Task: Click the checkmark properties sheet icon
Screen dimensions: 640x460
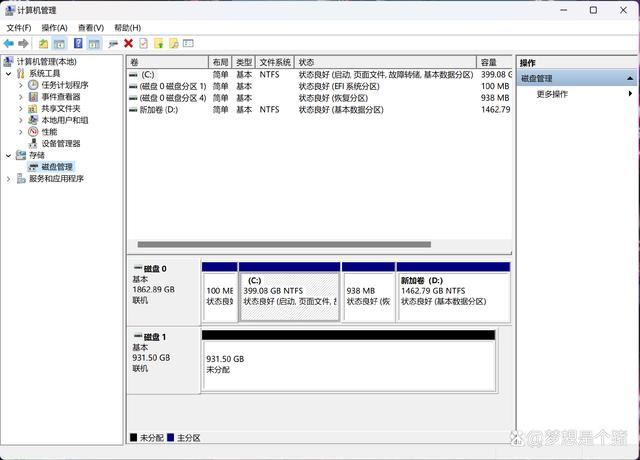Action: click(x=143, y=43)
